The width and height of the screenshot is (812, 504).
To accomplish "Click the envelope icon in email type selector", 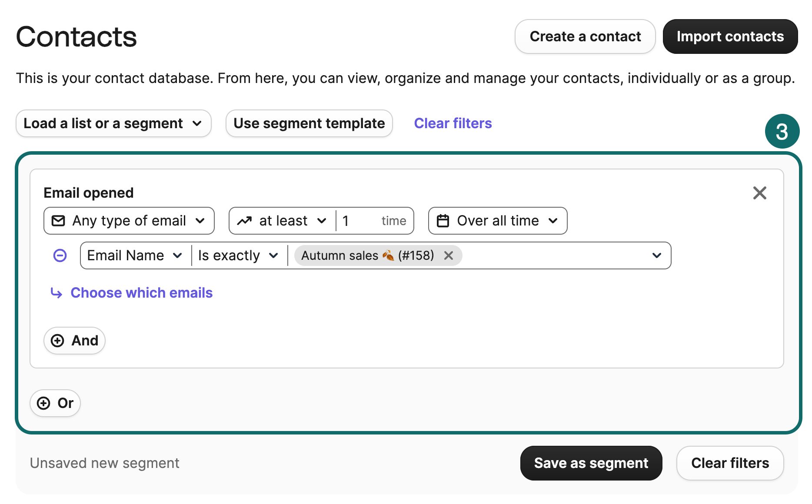I will 58,221.
